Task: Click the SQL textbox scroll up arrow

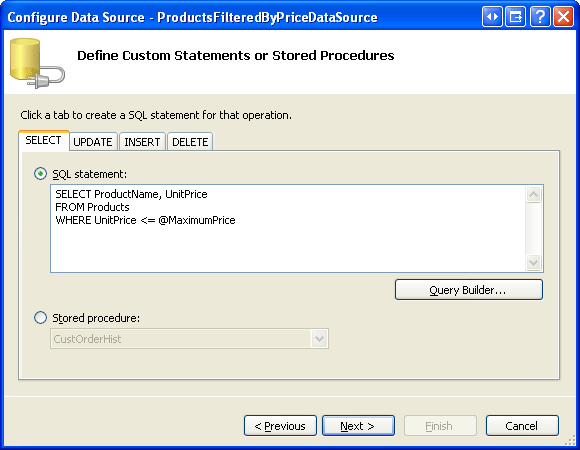Action: pyautogui.click(x=533, y=194)
